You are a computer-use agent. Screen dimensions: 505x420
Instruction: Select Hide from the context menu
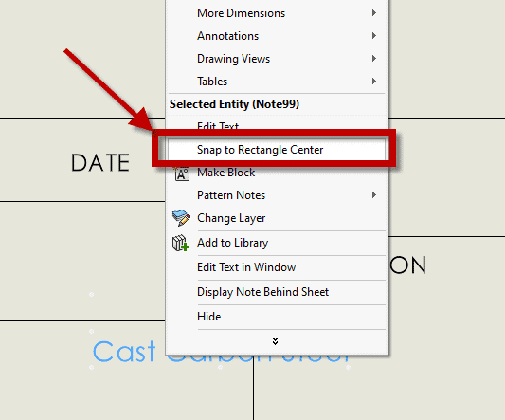pos(209,317)
